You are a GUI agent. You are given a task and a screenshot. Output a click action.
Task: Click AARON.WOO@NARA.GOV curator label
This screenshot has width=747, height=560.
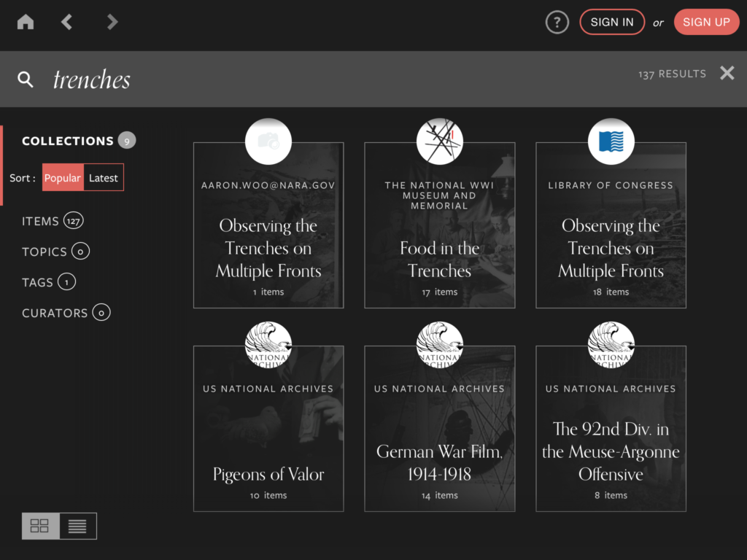[268, 185]
